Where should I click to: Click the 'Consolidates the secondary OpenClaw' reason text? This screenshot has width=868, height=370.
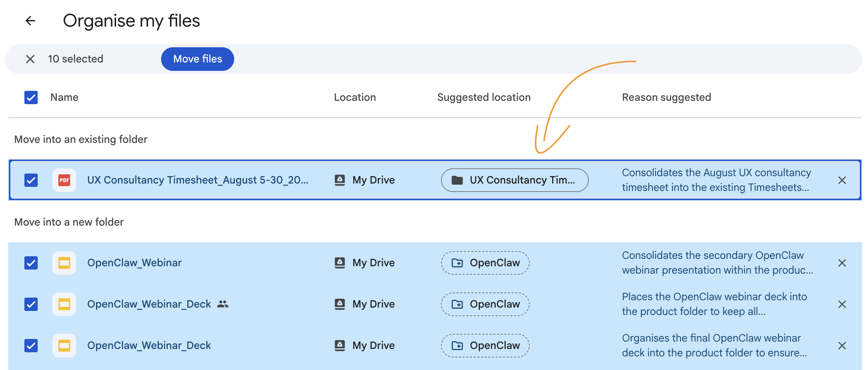(717, 263)
